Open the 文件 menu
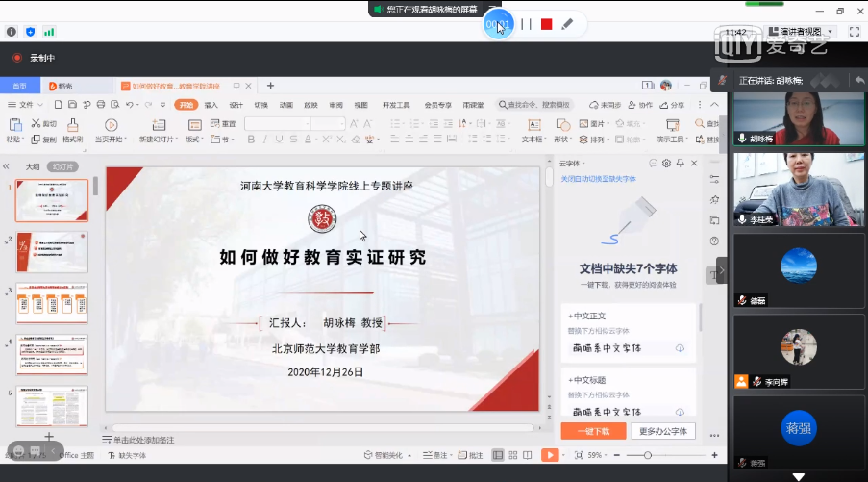The height and width of the screenshot is (482, 868). pyautogui.click(x=25, y=105)
